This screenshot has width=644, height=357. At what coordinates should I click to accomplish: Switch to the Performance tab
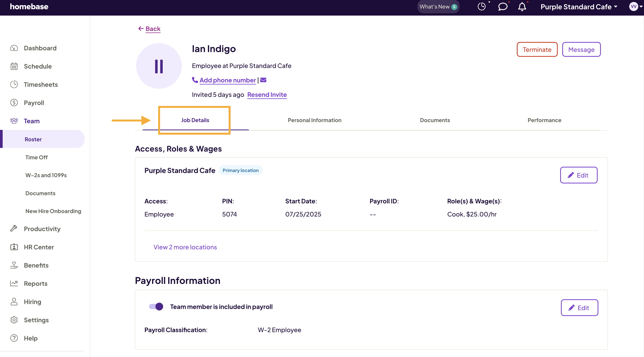tap(544, 120)
